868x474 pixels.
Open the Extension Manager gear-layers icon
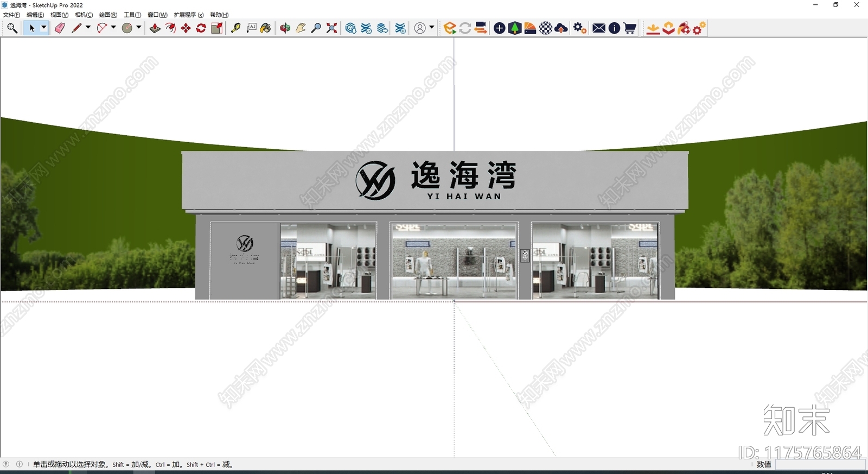tap(400, 28)
